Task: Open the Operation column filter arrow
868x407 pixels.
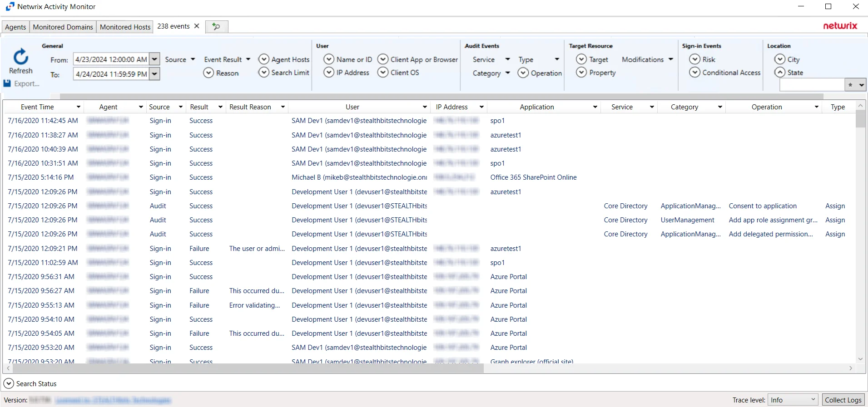Action: tap(817, 107)
